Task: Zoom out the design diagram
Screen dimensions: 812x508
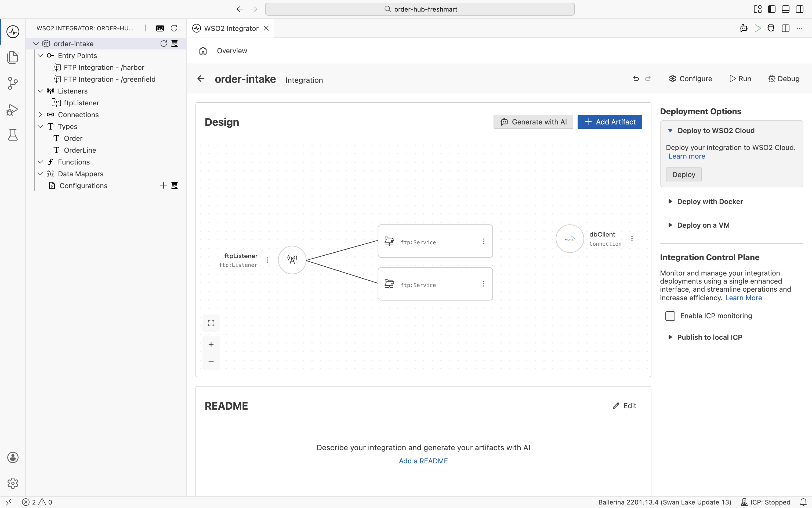Action: 211,362
